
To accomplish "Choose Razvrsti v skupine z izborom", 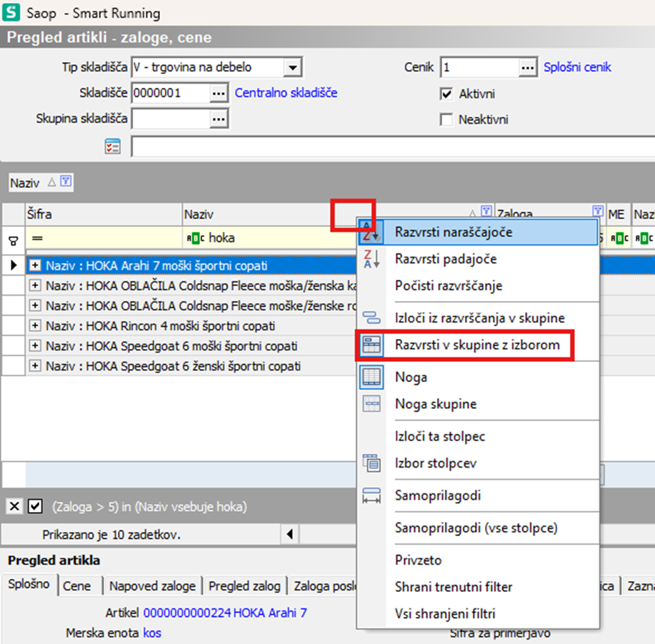I will tap(478, 345).
